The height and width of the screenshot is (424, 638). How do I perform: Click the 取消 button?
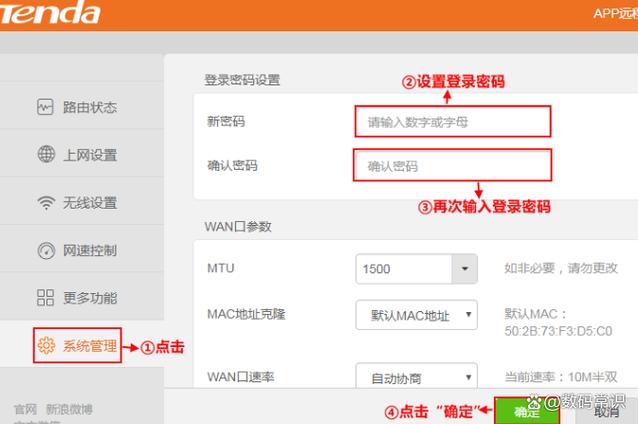click(606, 412)
